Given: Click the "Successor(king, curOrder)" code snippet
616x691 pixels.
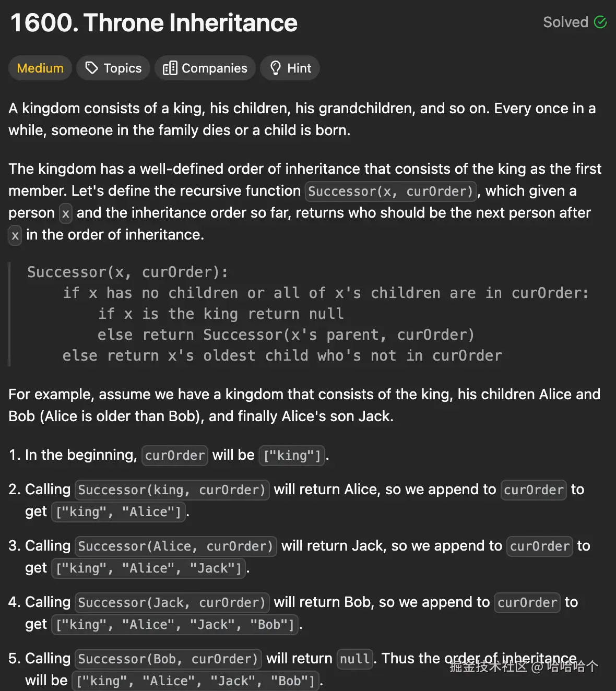Looking at the screenshot, I should (x=172, y=490).
